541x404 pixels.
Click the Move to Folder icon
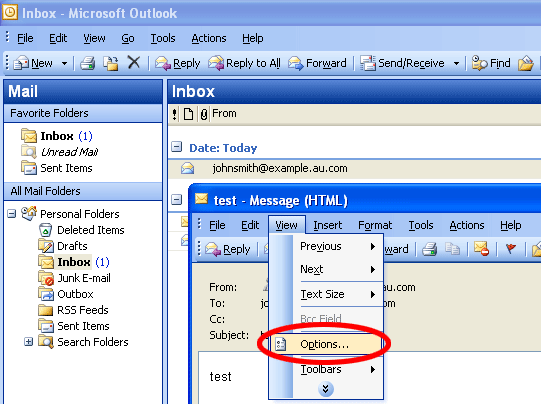[x=111, y=63]
